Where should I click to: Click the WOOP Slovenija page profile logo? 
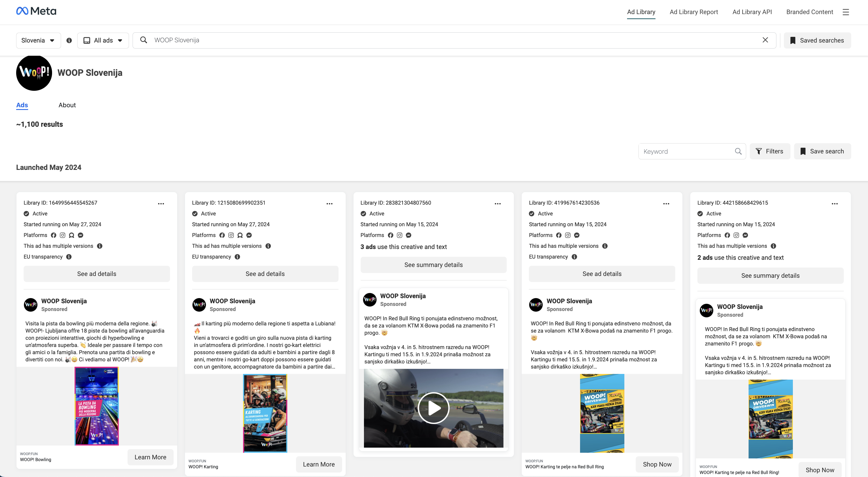(34, 73)
